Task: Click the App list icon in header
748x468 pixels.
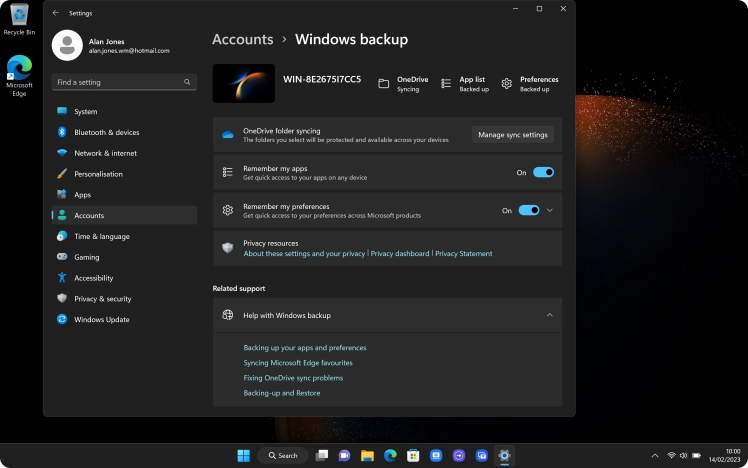Action: tap(446, 84)
